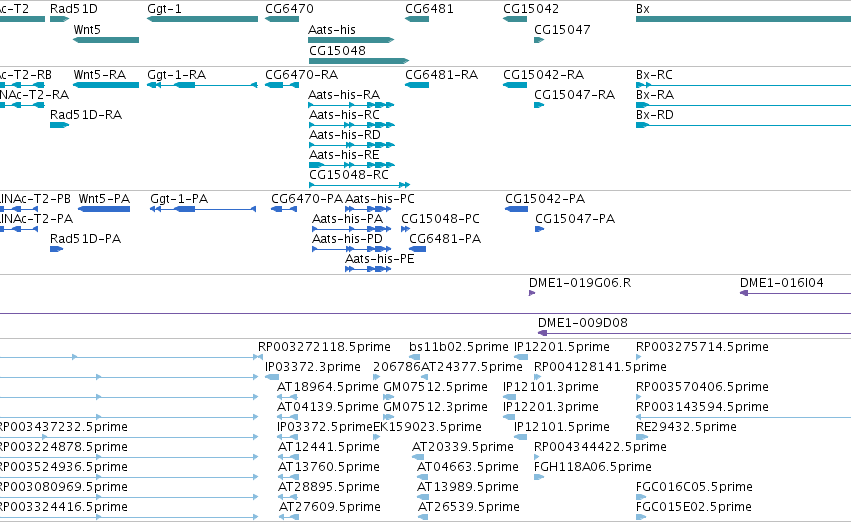Select the Bx-RA transcript label

pyautogui.click(x=655, y=94)
